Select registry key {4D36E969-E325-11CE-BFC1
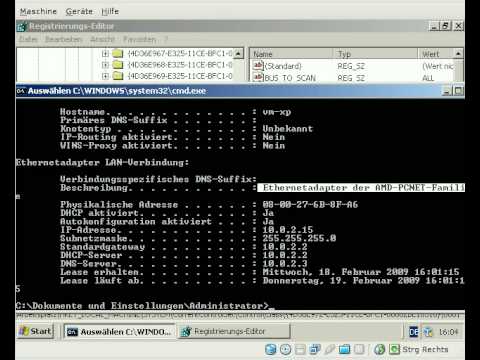The image size is (480, 360). pos(180,76)
